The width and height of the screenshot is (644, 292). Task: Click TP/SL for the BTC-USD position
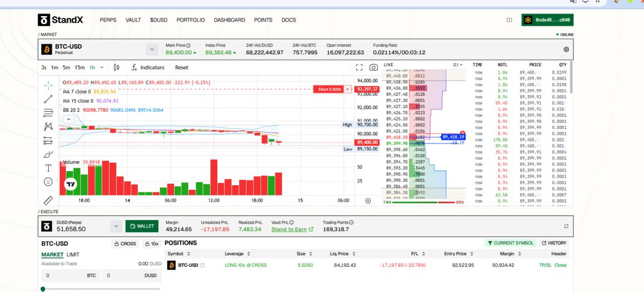point(545,265)
